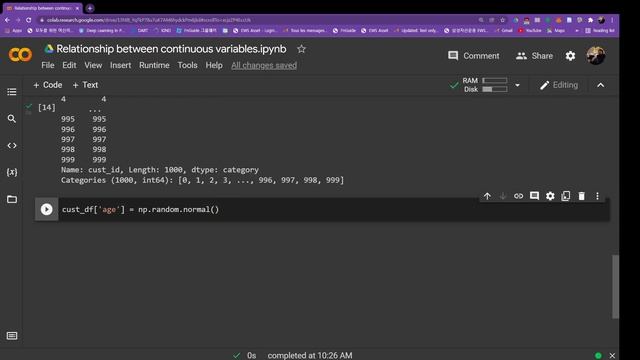Open the Apps bookmarks shortcut
The width and height of the screenshot is (640, 360).
coord(14,31)
